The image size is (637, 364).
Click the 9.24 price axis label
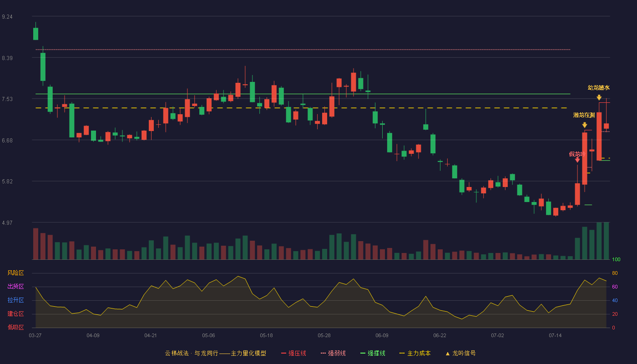click(7, 17)
